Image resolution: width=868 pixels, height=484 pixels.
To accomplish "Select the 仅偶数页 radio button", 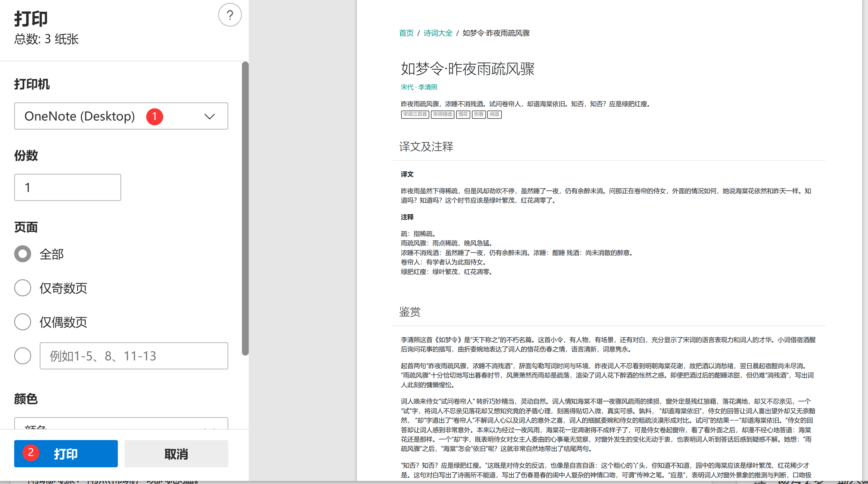I will coord(23,322).
